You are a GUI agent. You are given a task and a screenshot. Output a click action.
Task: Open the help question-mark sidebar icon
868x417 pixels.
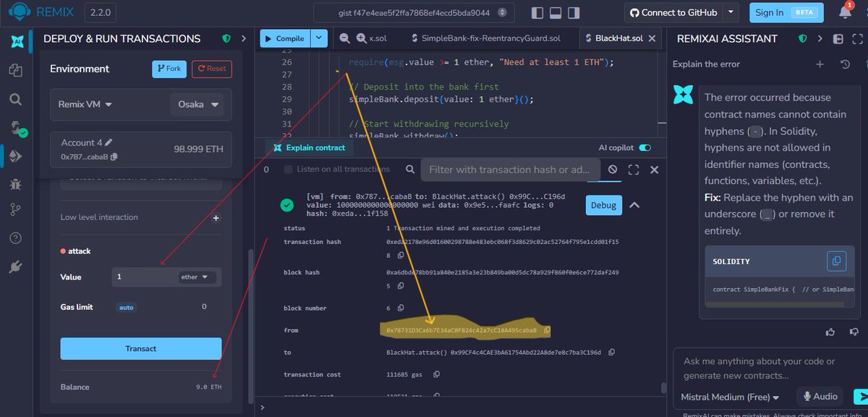[17, 238]
